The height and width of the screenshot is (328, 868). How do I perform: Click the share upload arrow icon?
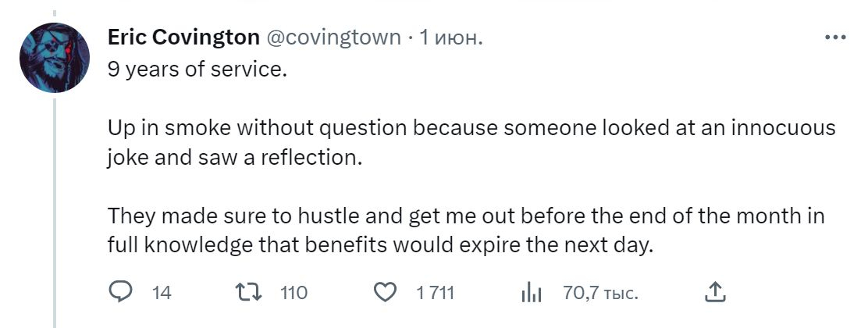pyautogui.click(x=715, y=293)
